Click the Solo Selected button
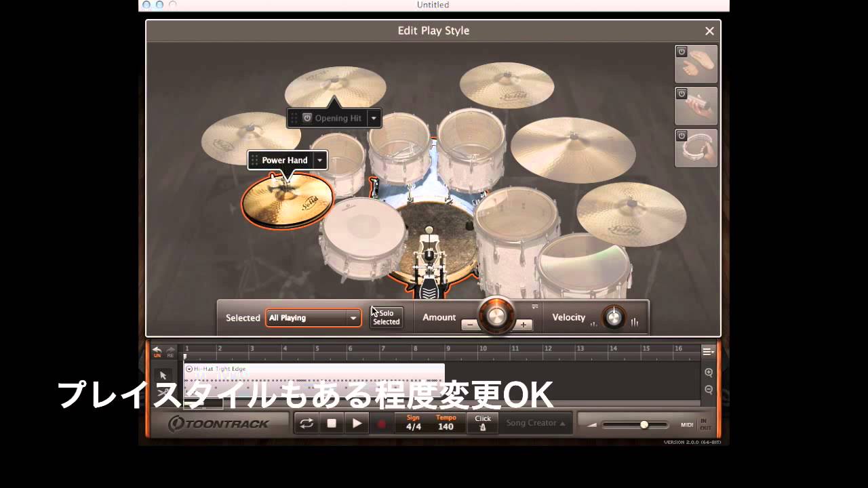This screenshot has height=488, width=868. (x=387, y=318)
